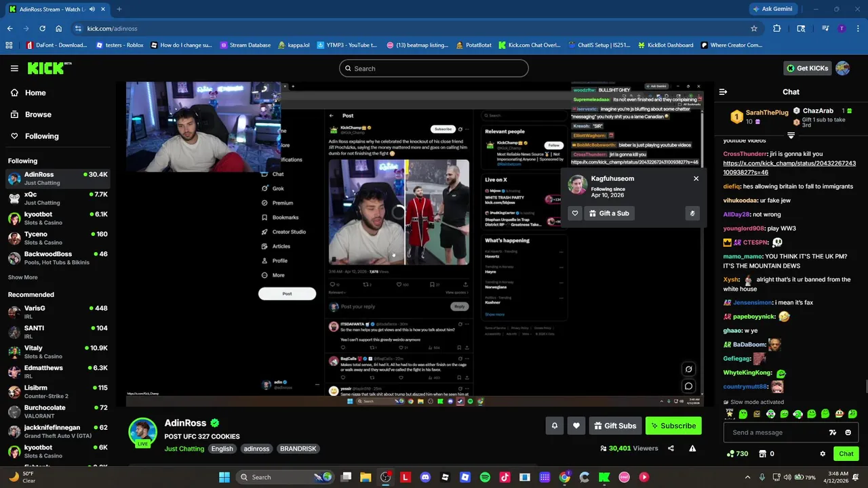Image resolution: width=868 pixels, height=488 pixels.
Task: Show hidden system tray icons
Action: point(748,477)
